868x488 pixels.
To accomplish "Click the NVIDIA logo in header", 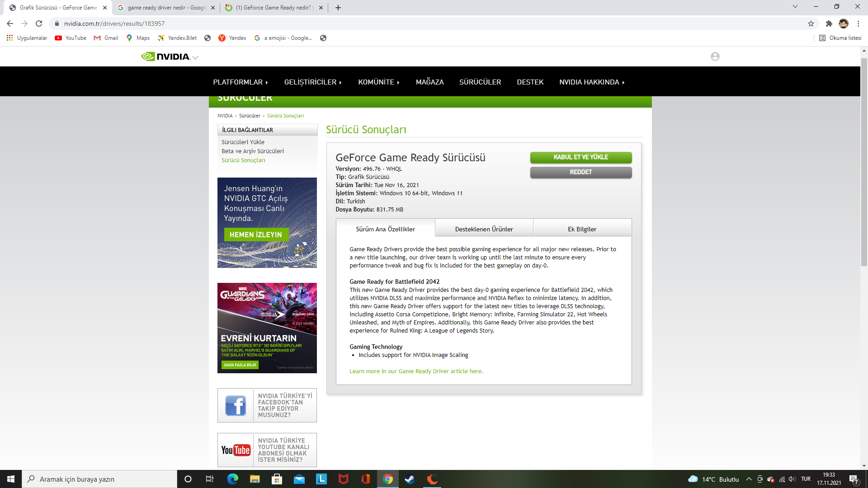I will (165, 56).
